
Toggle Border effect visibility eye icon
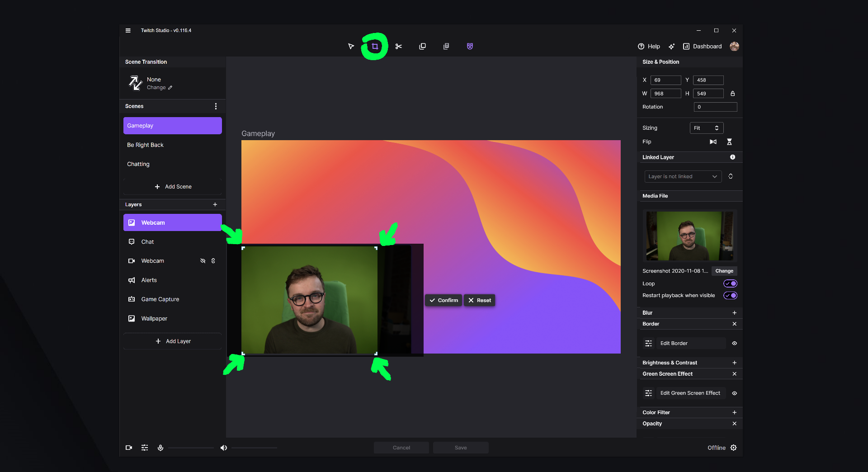[x=734, y=344]
